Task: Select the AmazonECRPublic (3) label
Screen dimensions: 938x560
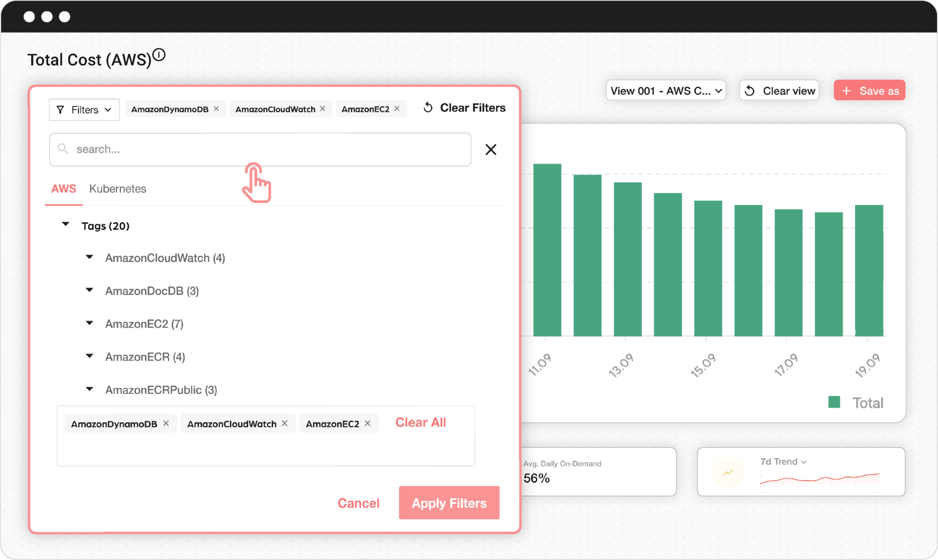Action: (161, 390)
